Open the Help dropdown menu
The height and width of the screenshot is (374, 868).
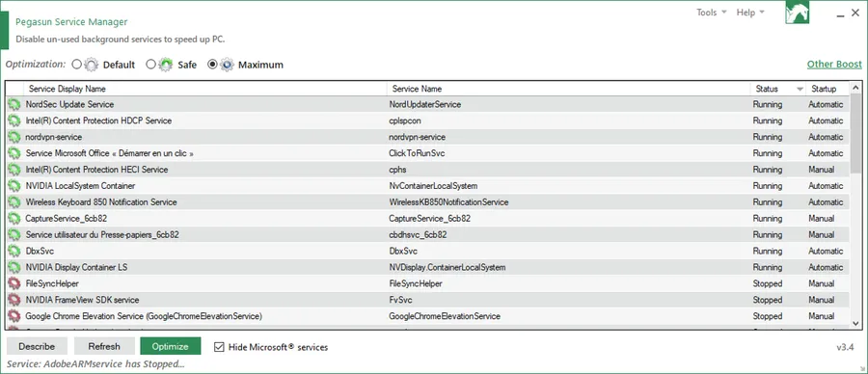pyautogui.click(x=750, y=13)
